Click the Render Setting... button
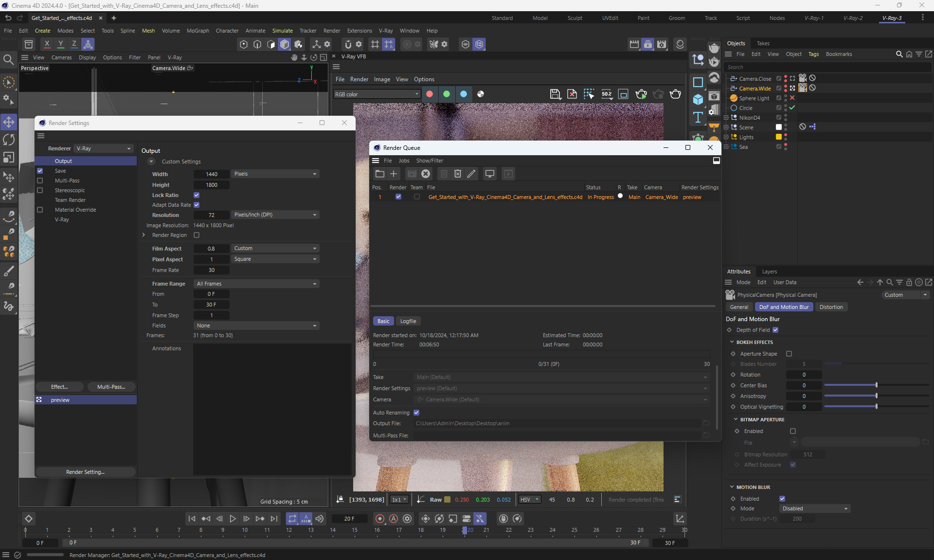The image size is (934, 560). (x=85, y=472)
